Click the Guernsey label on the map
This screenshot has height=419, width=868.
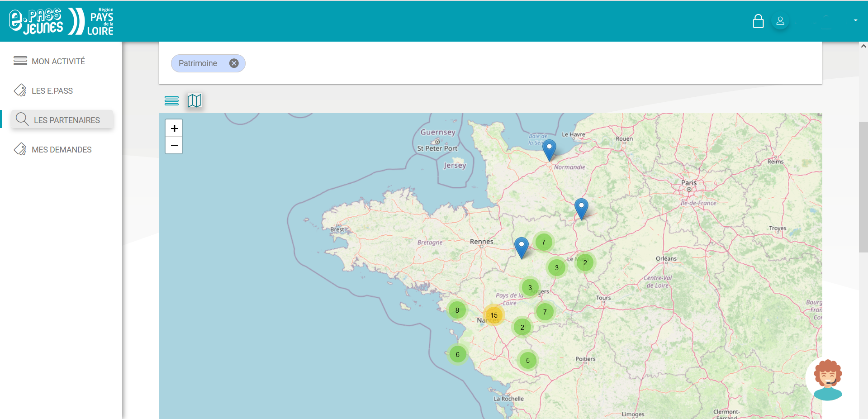438,132
